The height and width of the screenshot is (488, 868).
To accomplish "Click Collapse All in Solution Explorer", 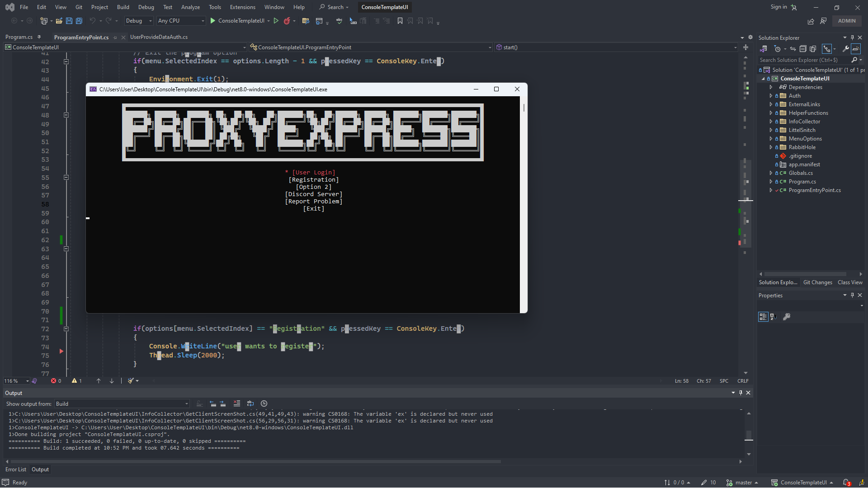I will point(803,49).
